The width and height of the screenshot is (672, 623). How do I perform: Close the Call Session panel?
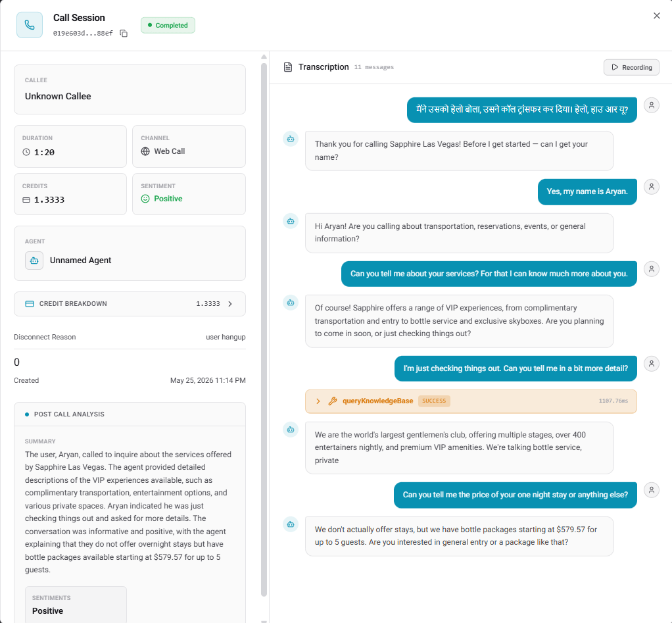point(657,16)
